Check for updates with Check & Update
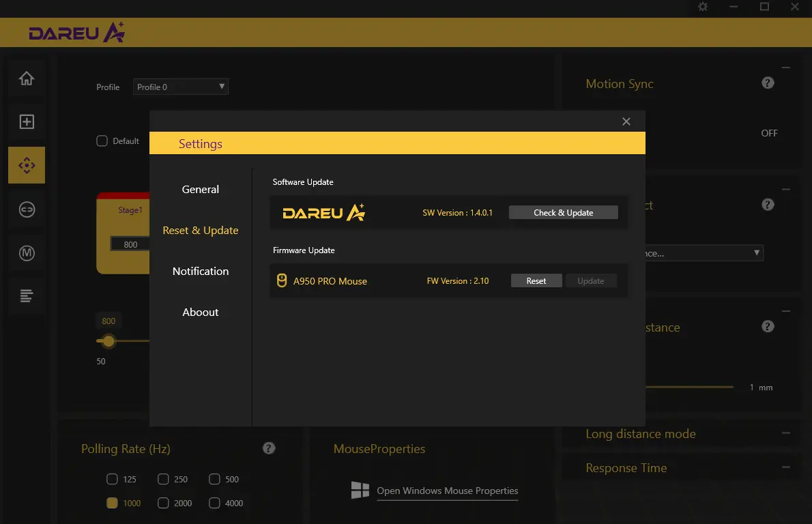This screenshot has width=812, height=524. (x=564, y=213)
